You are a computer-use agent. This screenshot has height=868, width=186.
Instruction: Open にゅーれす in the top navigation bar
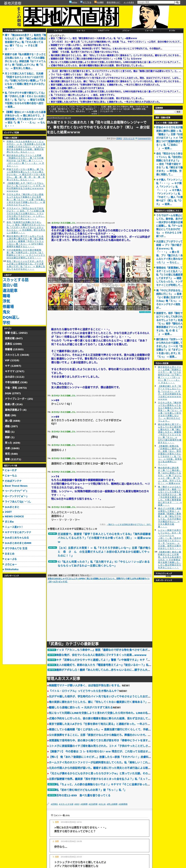(x=58, y=30)
